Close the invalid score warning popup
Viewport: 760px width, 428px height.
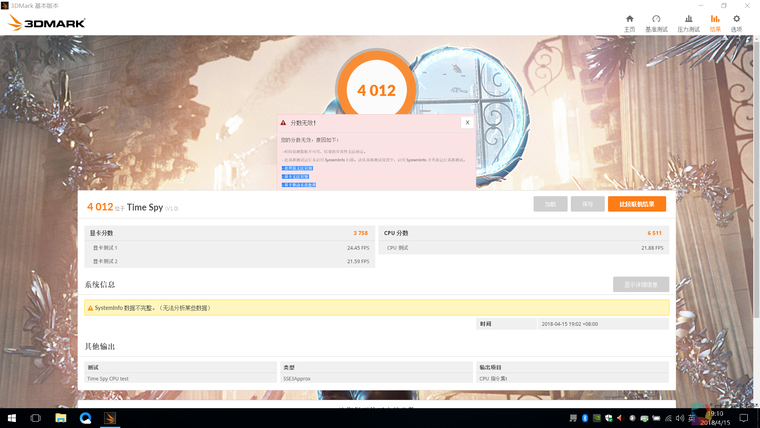[467, 123]
